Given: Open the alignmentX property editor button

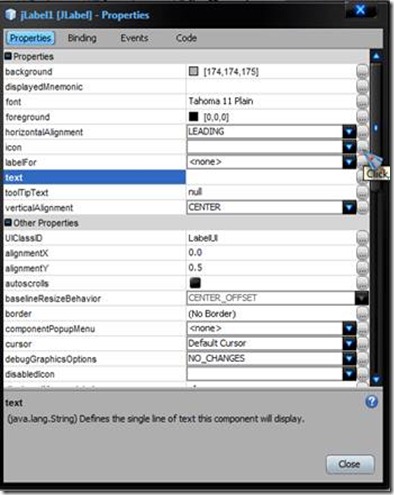Looking at the screenshot, I should [362, 253].
